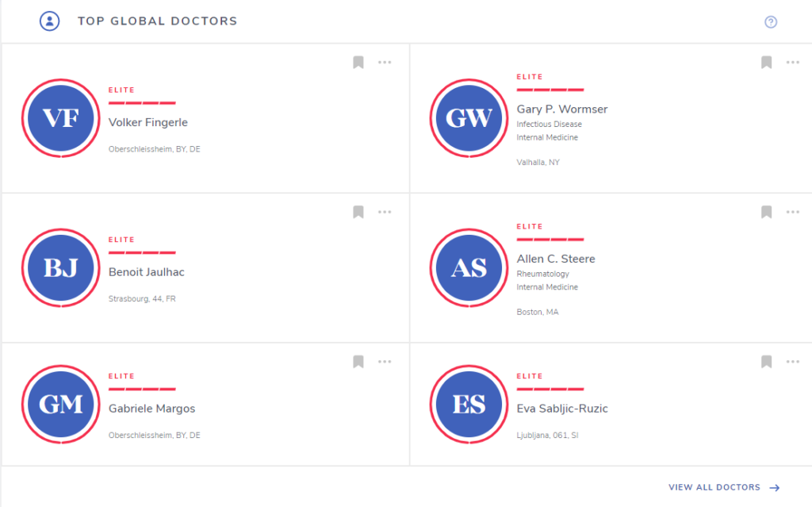Bookmark Volker Fingerle's doctor card

click(358, 63)
